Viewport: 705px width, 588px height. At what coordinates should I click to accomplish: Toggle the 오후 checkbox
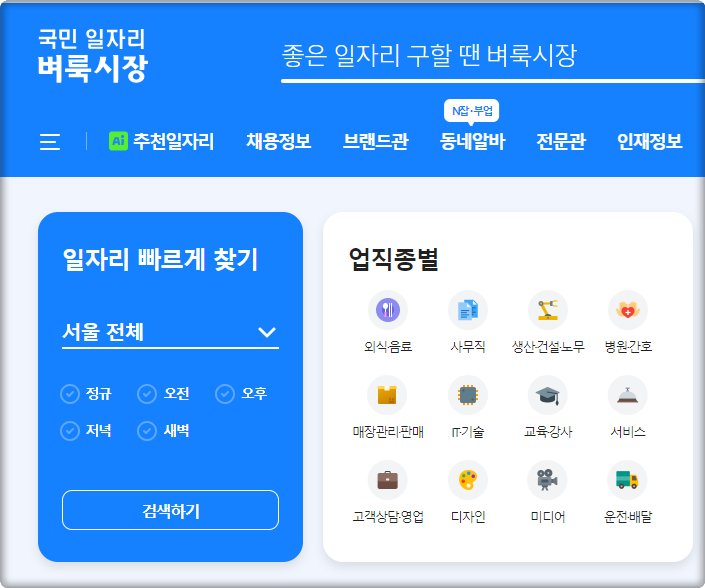225,394
